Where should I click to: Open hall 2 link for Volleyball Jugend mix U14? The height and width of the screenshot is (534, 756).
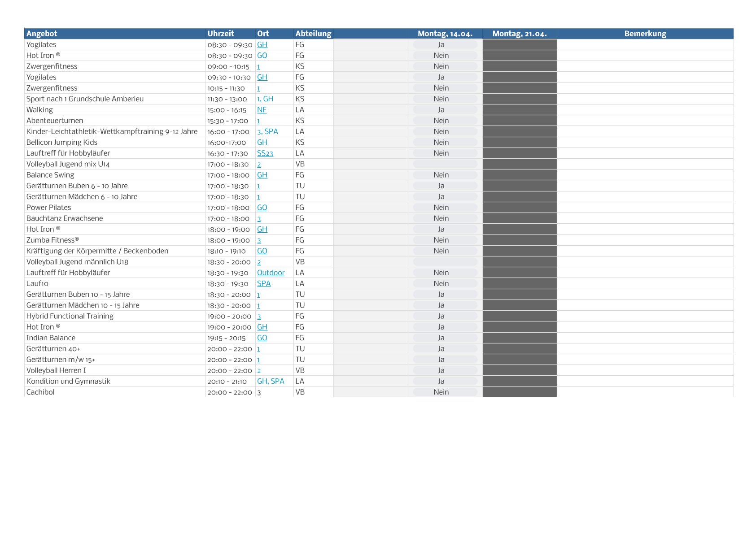coord(259,164)
